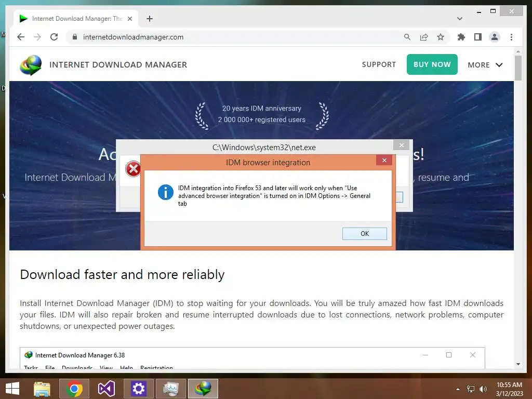Show hidden tray icons
This screenshot has width=532, height=399.
pyautogui.click(x=458, y=389)
